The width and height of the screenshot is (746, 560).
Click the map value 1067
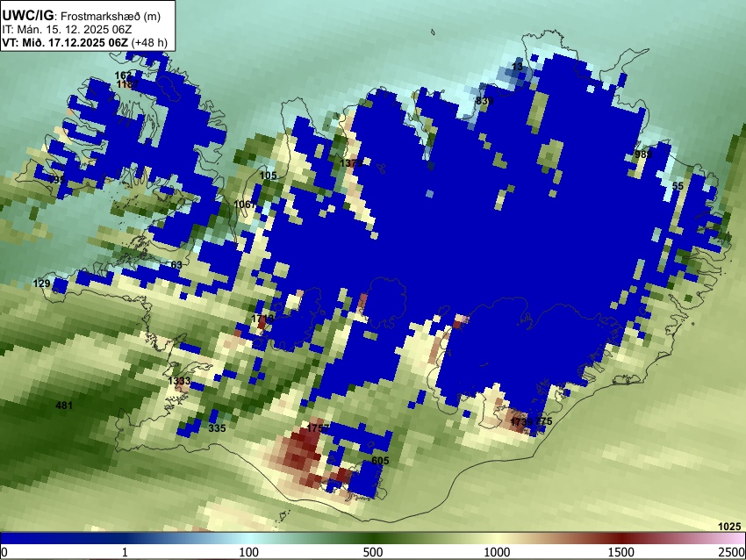coord(245,205)
